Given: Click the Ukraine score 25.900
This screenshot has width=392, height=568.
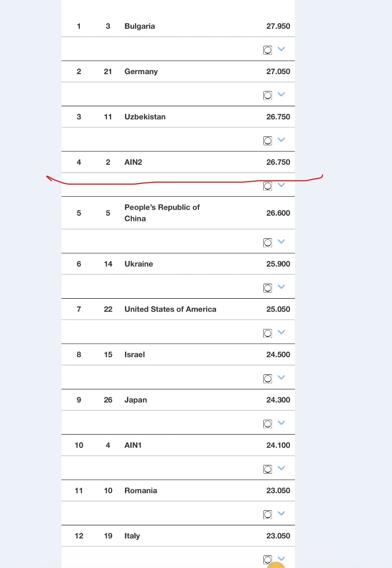Looking at the screenshot, I should coord(278,264).
